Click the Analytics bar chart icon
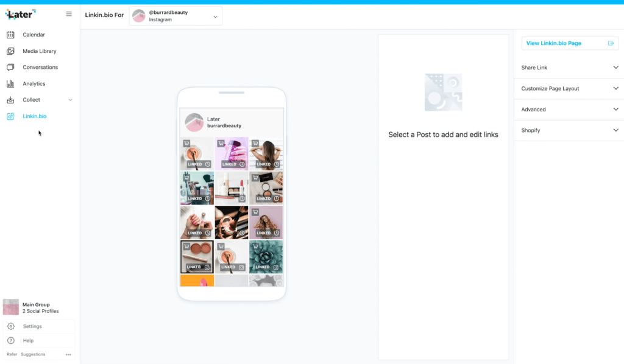This screenshot has width=624, height=364. point(10,83)
